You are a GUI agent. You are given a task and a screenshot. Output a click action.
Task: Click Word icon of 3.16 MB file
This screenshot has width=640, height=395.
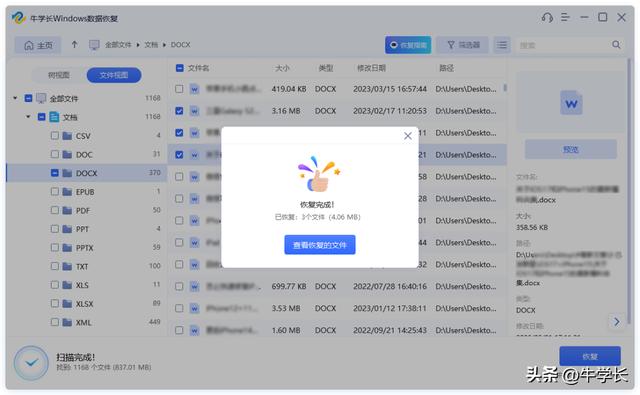[195, 111]
